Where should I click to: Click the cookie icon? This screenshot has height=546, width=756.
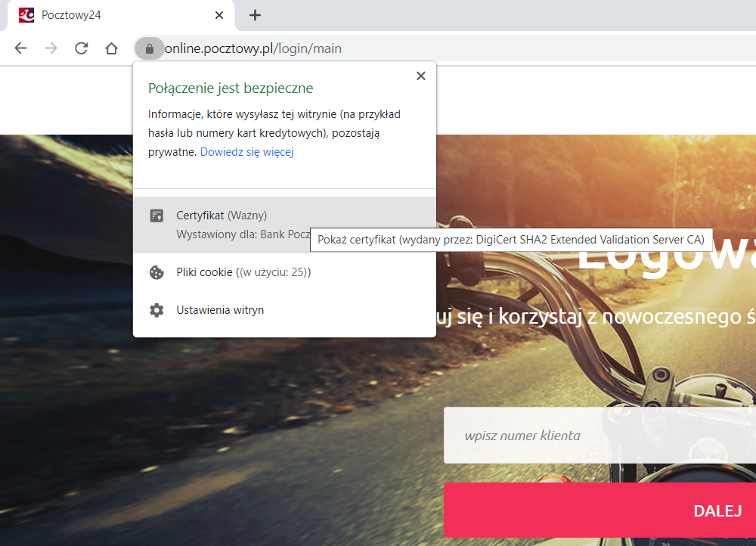click(x=156, y=272)
